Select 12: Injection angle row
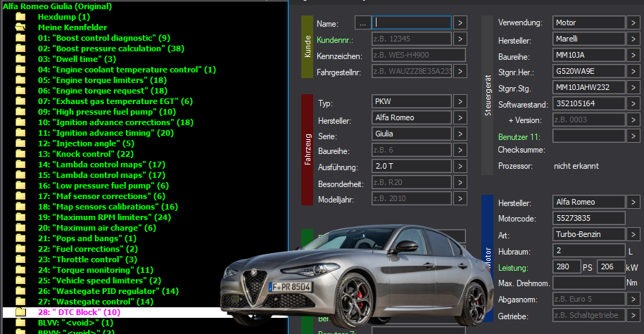The width and height of the screenshot is (644, 334). click(x=87, y=143)
